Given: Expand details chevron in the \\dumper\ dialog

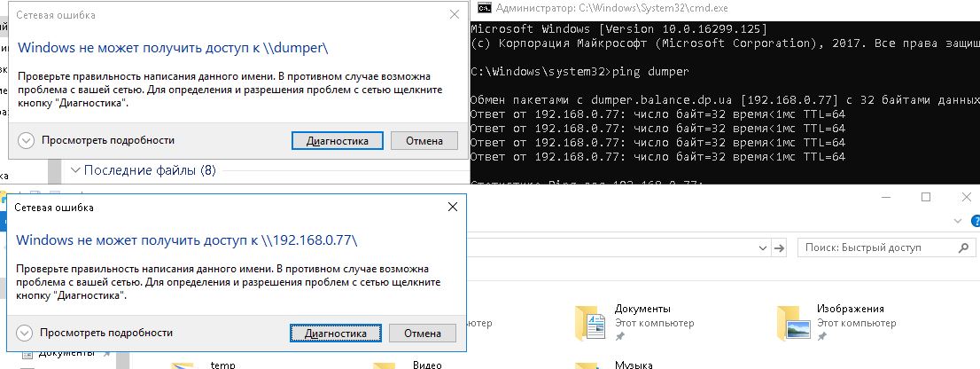Looking at the screenshot, I should 27,141.
